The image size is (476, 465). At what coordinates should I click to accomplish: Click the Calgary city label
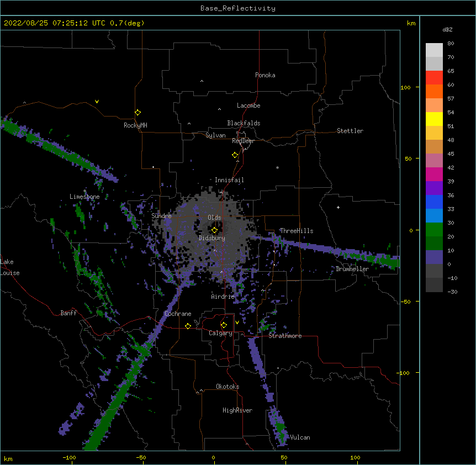[220, 333]
